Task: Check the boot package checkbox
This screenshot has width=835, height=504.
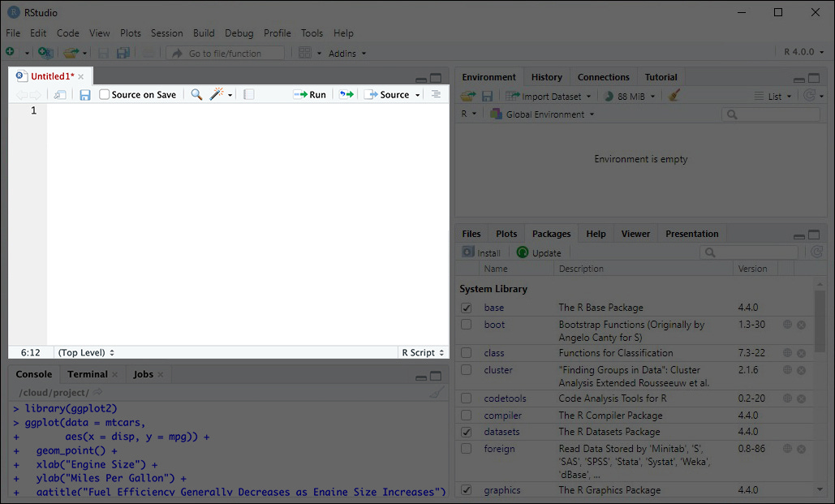Action: [x=467, y=325]
